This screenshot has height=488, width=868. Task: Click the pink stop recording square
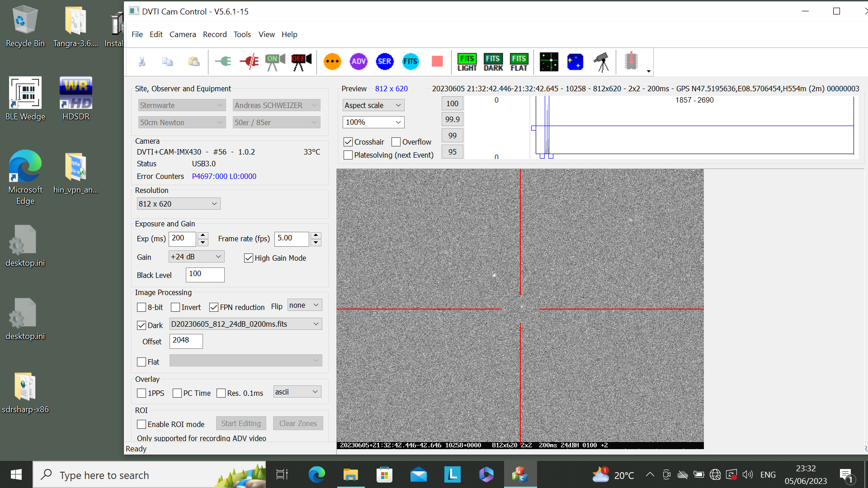pyautogui.click(x=437, y=61)
